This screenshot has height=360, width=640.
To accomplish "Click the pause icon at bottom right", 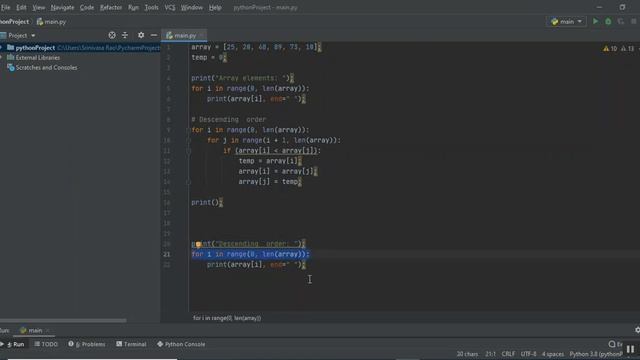I will (631, 349).
